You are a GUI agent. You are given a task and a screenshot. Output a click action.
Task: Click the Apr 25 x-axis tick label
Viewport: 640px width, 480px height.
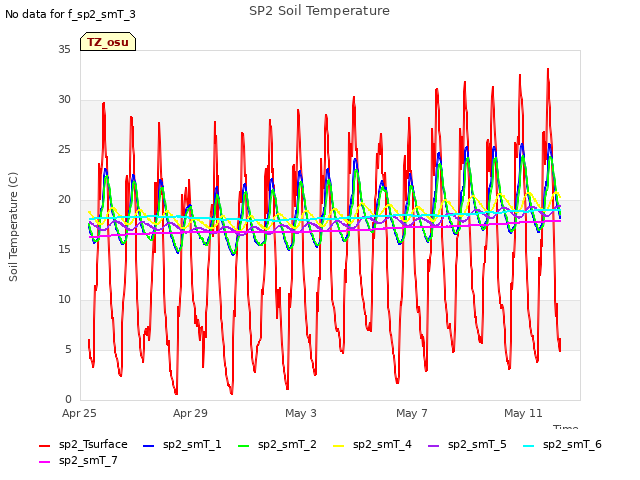pos(79,413)
